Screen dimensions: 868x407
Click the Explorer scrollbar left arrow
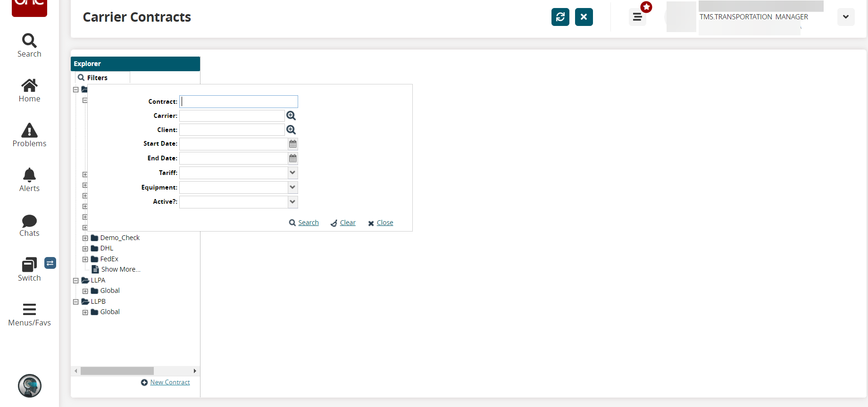click(x=76, y=371)
